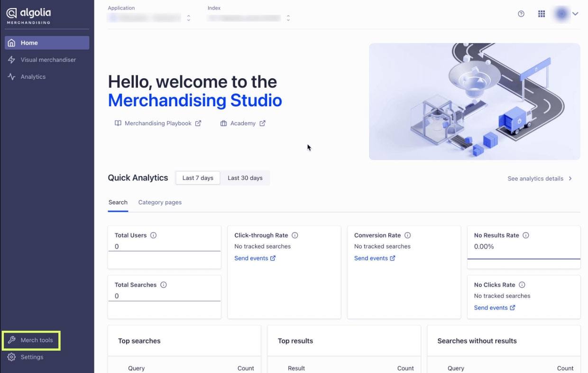Click the Top results card heading
The width and height of the screenshot is (588, 373).
tap(295, 341)
